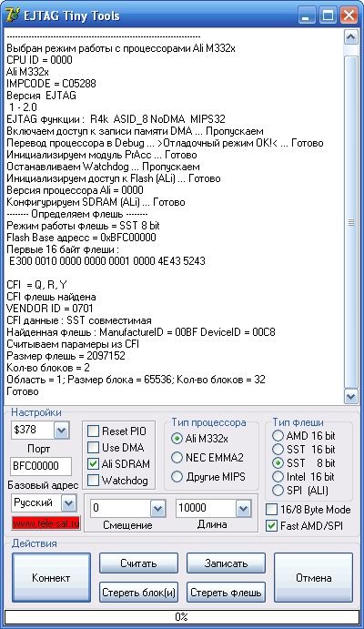Click the Записать write button
364x629 pixels.
point(226,563)
